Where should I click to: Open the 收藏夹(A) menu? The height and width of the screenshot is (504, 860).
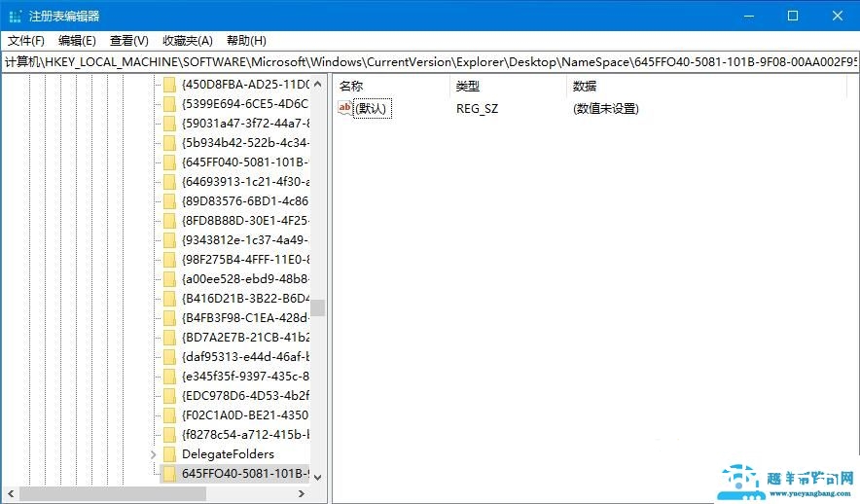188,41
